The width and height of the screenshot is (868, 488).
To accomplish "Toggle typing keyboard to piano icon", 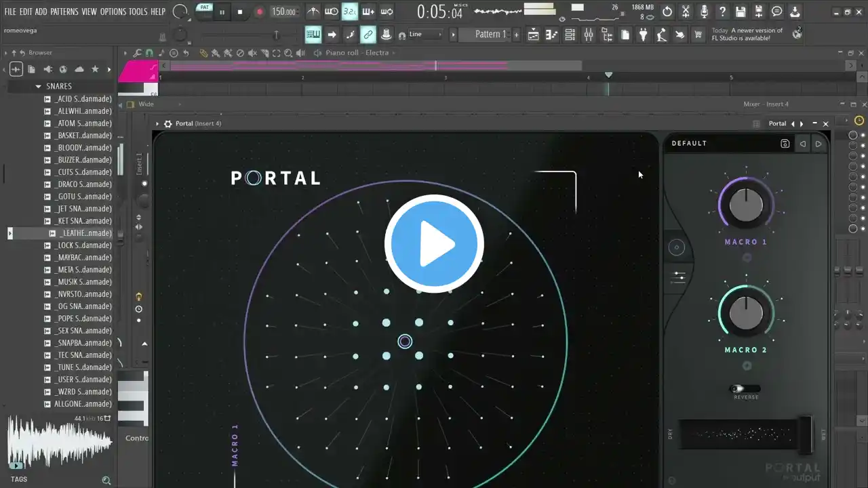I will coord(313,35).
